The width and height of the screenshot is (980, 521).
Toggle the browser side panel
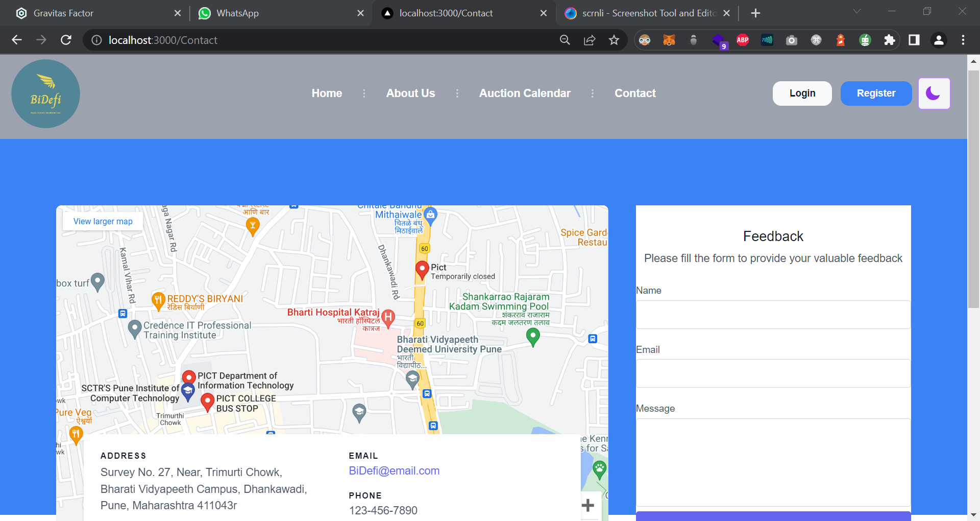coord(914,40)
